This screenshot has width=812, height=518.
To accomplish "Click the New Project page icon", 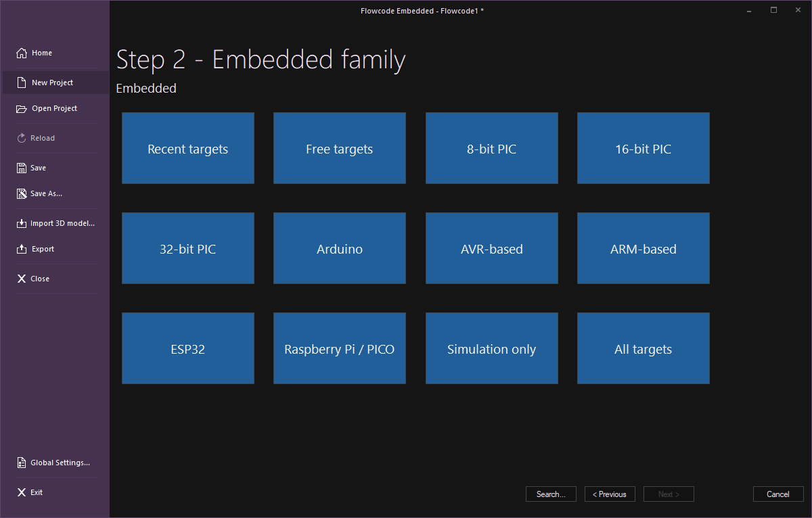I will 22,83.
